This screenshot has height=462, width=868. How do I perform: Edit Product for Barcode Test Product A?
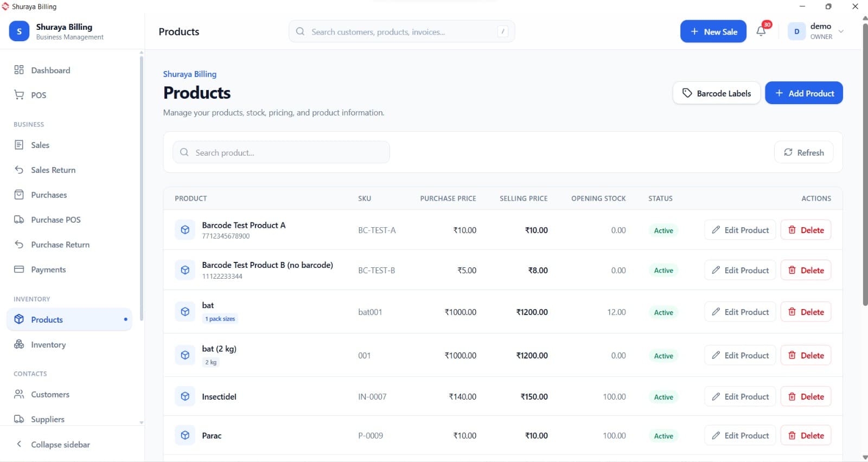(740, 230)
